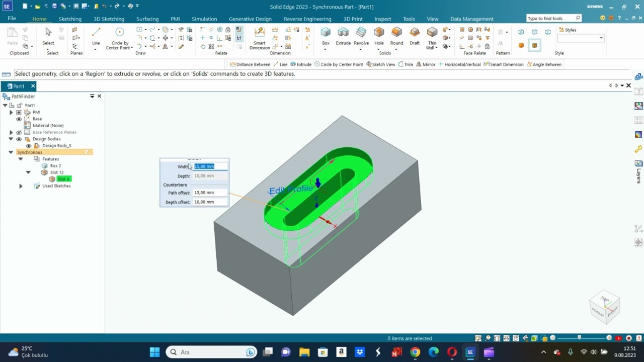Click the record button in status bar
The image size is (644, 362).
coord(628,338)
